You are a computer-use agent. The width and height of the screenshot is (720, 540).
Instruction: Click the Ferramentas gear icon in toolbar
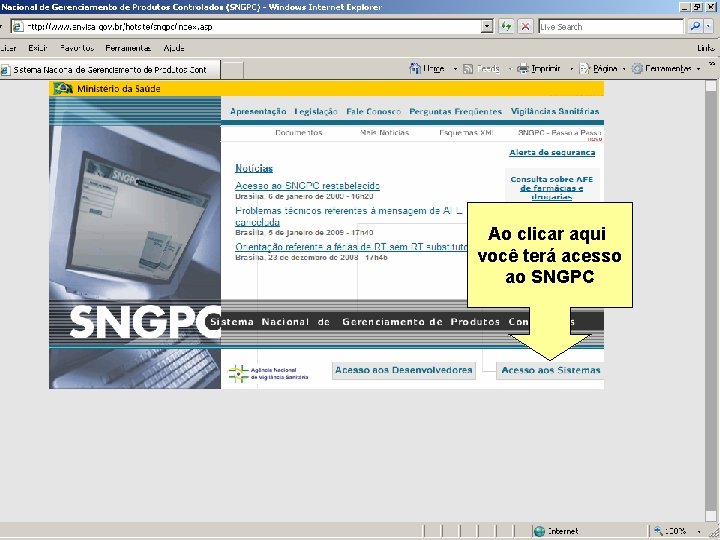click(x=637, y=69)
